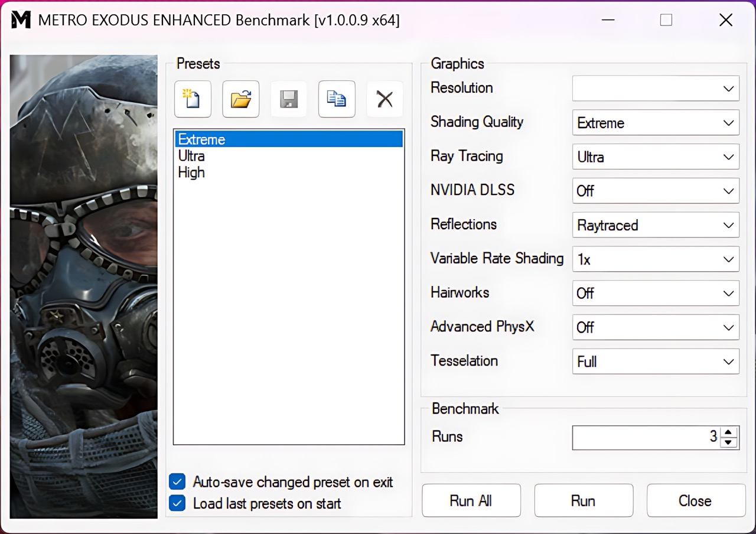Viewport: 756px width, 534px height.
Task: Expand the Reflections dropdown
Action: [x=656, y=225]
